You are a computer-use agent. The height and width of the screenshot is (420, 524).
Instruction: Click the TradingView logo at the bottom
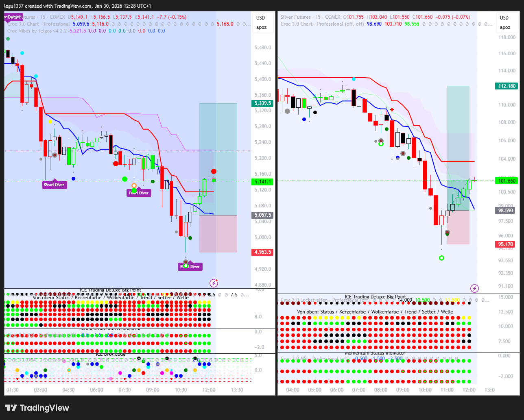point(37,408)
